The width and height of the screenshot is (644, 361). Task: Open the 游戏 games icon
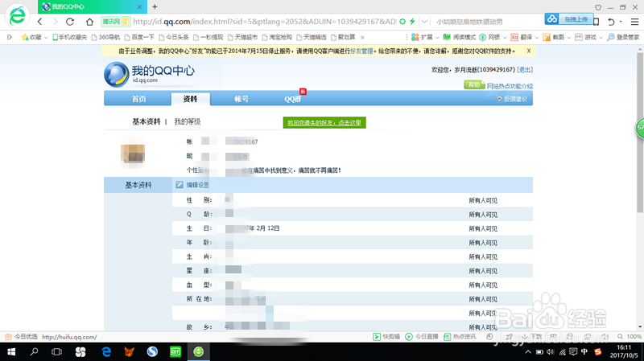578,37
